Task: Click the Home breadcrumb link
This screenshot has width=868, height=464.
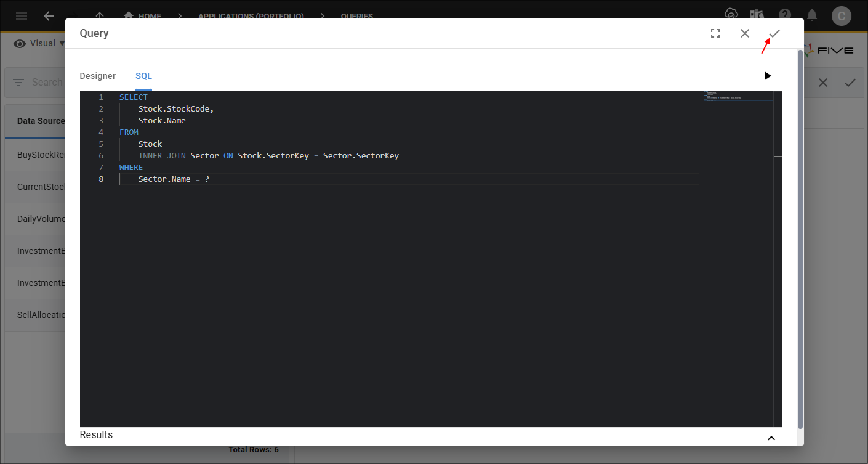Action: [143, 16]
